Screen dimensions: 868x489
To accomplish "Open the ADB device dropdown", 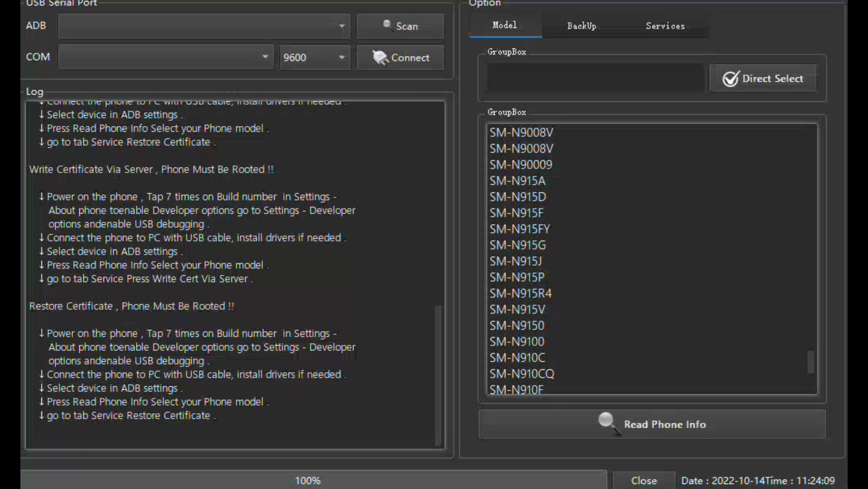I will pos(204,26).
